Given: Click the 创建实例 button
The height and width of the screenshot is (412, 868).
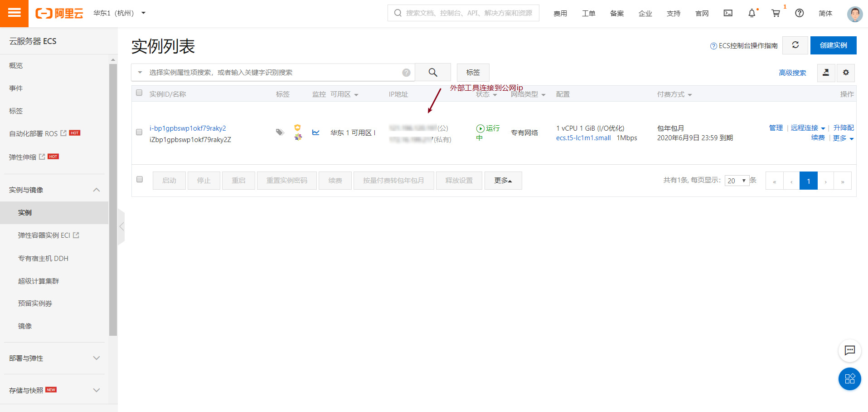Looking at the screenshot, I should (833, 45).
